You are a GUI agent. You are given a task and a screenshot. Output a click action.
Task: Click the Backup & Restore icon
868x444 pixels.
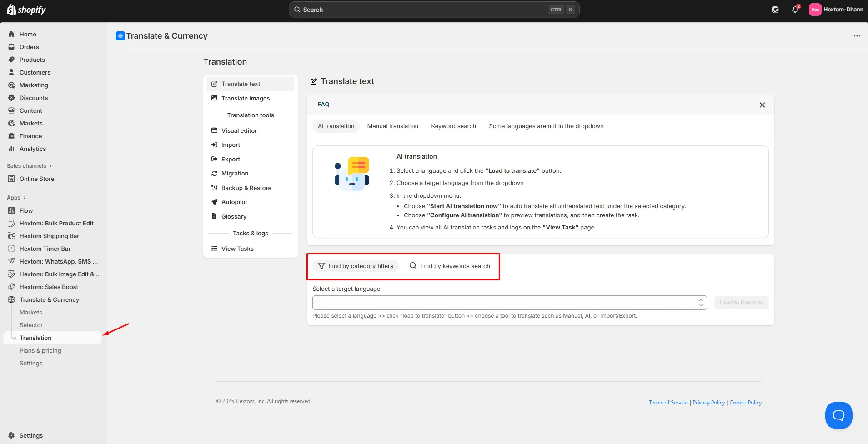[x=214, y=188]
